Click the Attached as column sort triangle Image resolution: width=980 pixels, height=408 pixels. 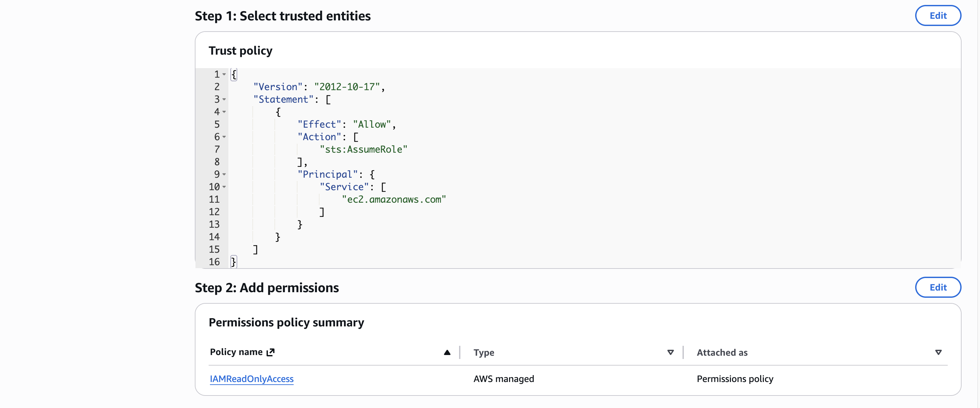(x=938, y=352)
